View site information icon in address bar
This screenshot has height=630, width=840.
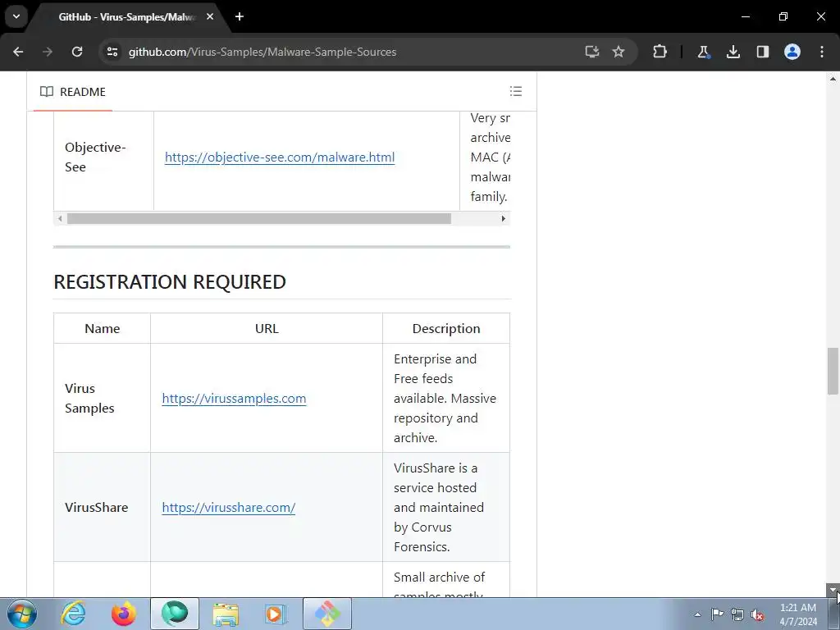112,52
